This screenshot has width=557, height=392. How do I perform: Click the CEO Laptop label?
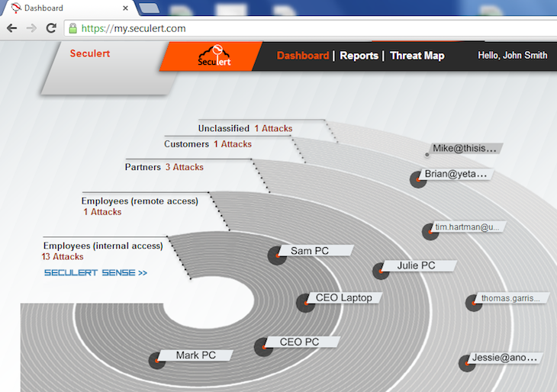click(344, 297)
